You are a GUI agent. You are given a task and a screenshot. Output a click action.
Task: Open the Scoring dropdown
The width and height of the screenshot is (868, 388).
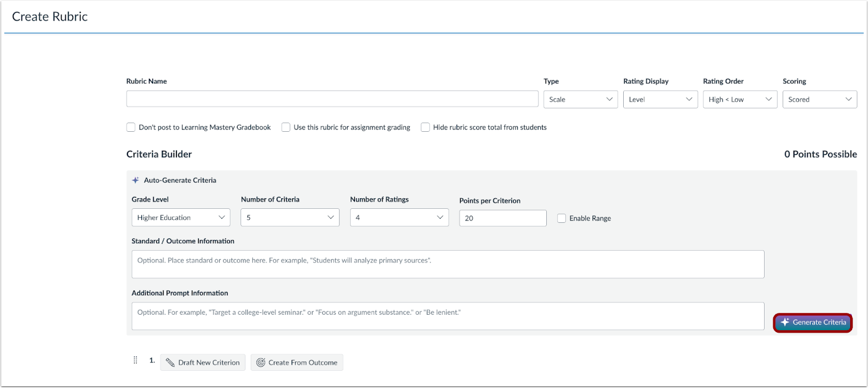tap(819, 100)
